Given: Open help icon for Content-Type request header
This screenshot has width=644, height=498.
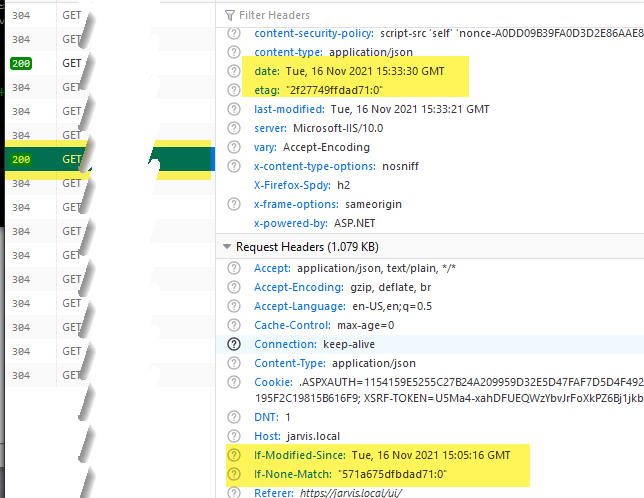Looking at the screenshot, I should coord(234,363).
